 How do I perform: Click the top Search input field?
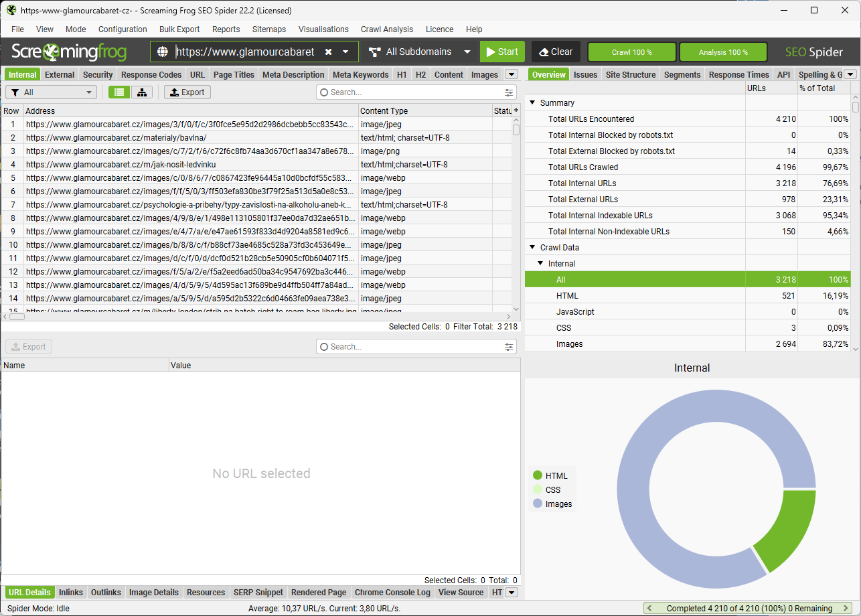(x=415, y=92)
